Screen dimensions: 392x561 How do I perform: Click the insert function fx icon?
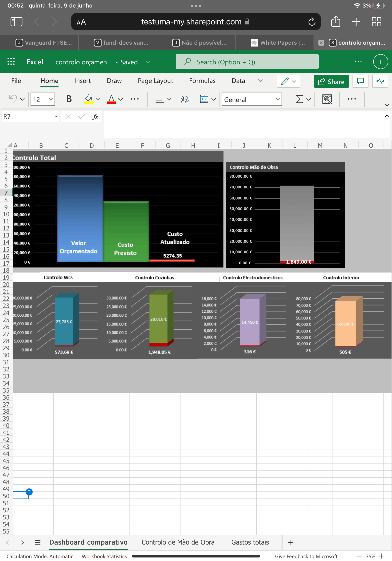(x=95, y=117)
